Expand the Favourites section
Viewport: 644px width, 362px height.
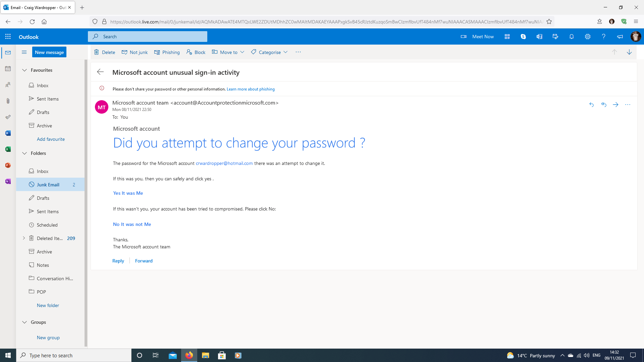24,69
